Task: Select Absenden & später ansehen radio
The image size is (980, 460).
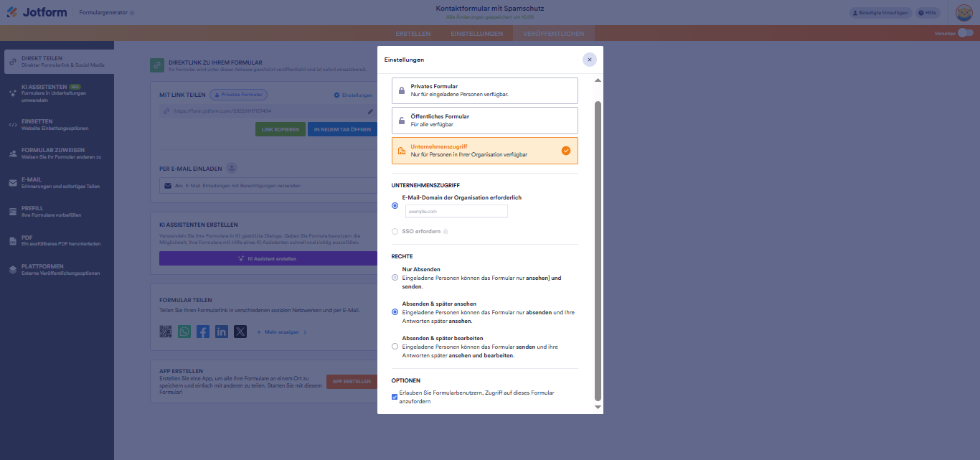Action: [x=395, y=312]
